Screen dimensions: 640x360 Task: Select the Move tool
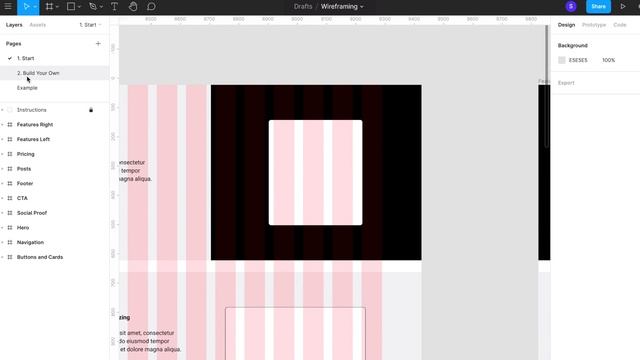point(26,7)
